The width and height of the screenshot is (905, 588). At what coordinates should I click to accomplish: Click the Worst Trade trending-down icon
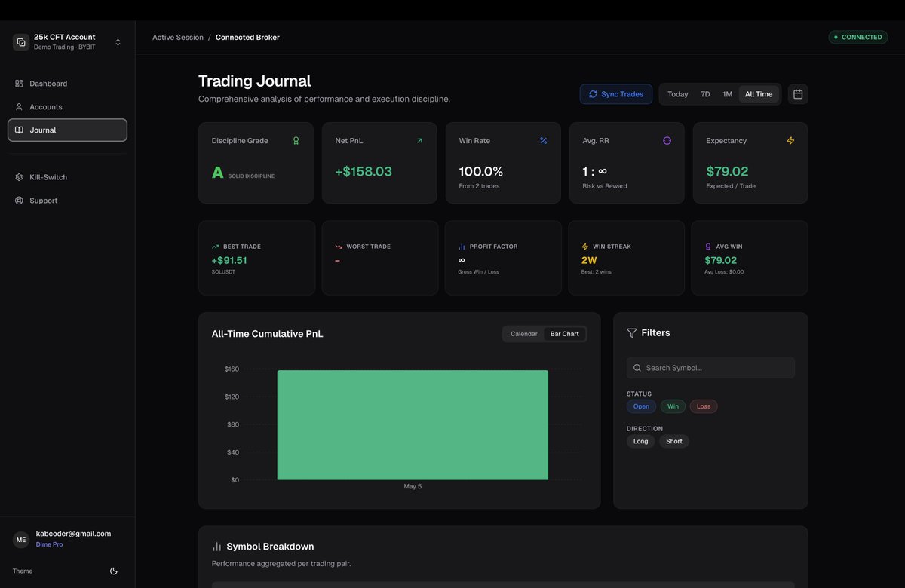click(339, 247)
